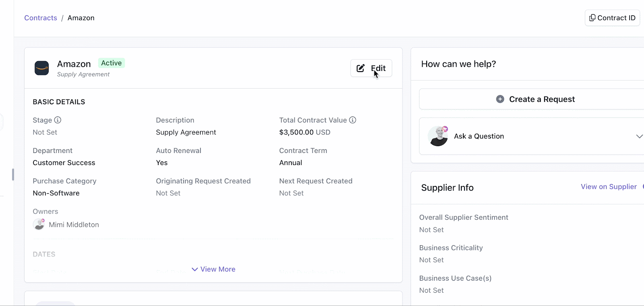Click the Ask a Question label

479,136
